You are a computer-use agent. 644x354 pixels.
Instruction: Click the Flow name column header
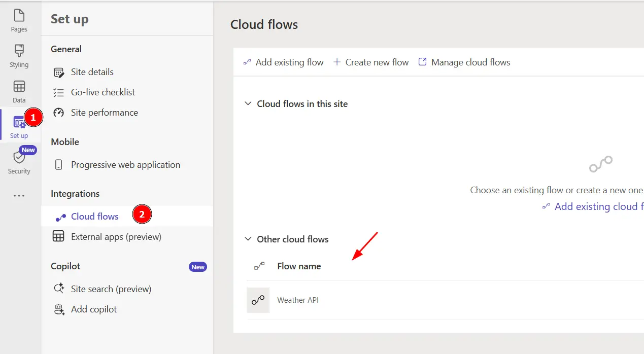coord(299,266)
